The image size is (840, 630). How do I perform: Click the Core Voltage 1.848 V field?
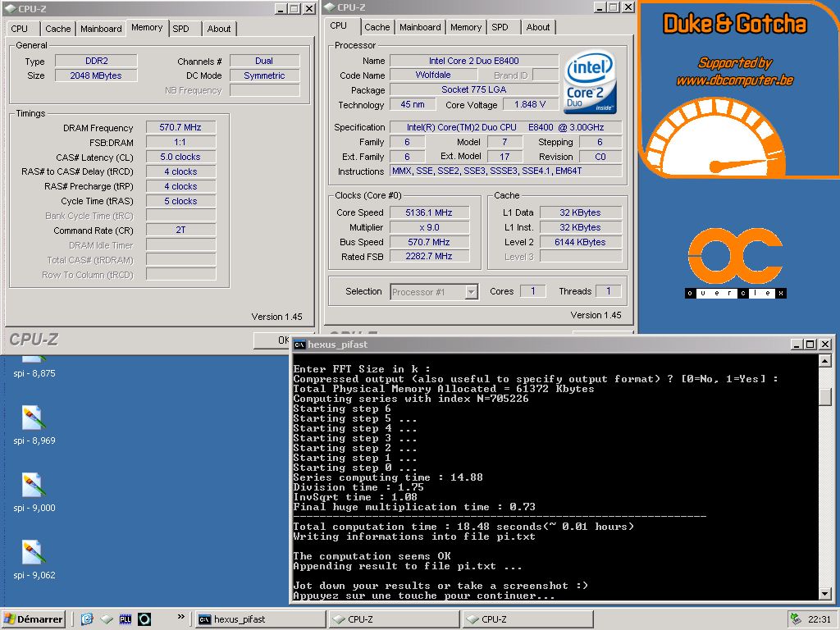pyautogui.click(x=530, y=104)
